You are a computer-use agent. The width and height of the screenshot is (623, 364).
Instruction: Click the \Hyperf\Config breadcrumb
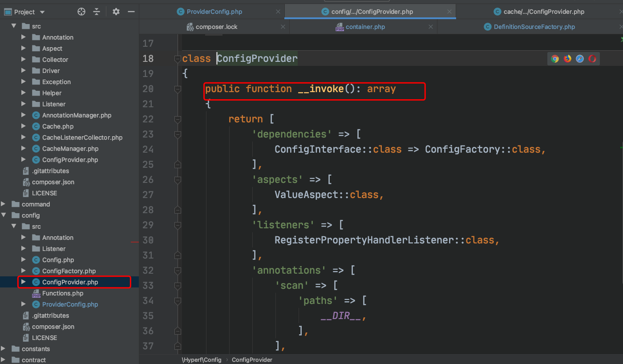[202, 360]
